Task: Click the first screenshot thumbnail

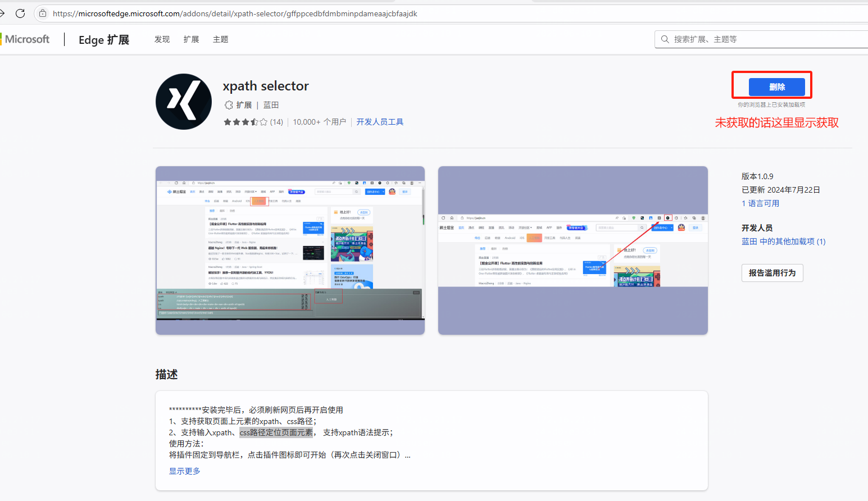Action: tap(290, 250)
